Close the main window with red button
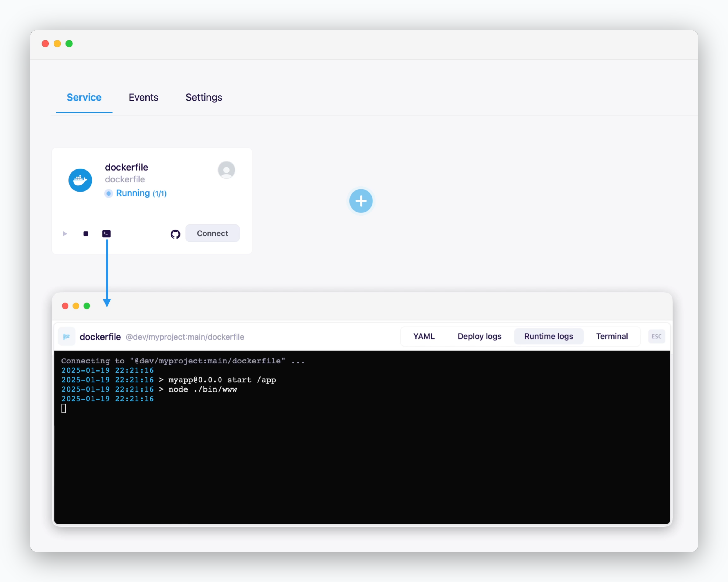The image size is (728, 582). 45,44
